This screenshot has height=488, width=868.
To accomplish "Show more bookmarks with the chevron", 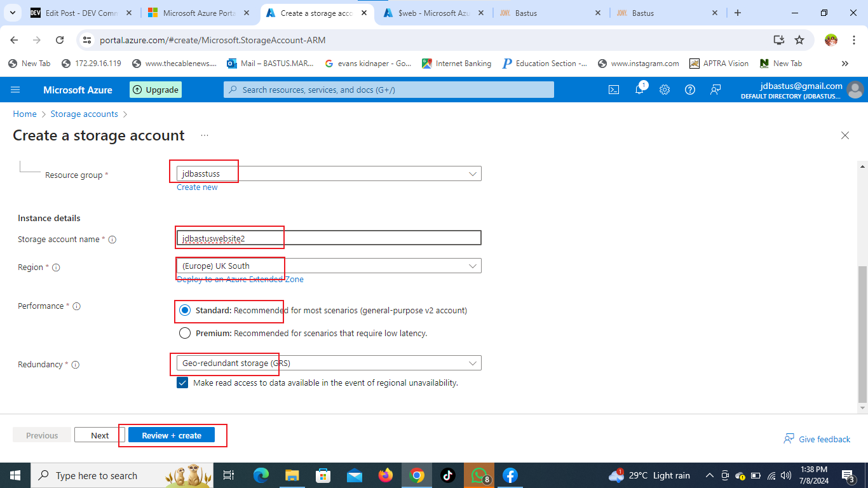I will point(845,64).
